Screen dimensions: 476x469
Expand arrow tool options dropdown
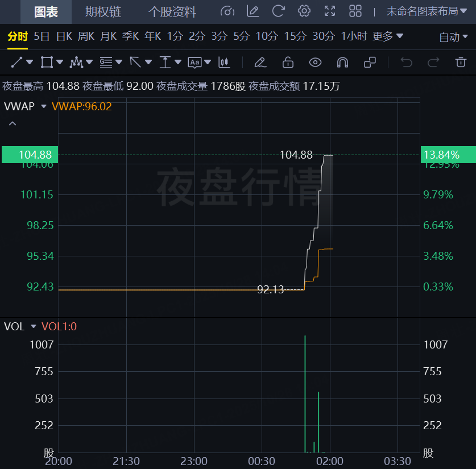[x=148, y=62]
